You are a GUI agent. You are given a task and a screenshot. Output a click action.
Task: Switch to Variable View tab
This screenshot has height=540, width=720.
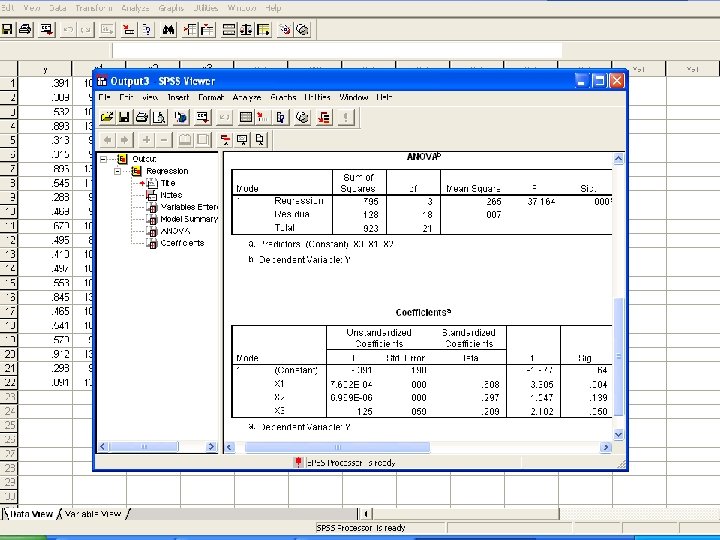point(93,514)
